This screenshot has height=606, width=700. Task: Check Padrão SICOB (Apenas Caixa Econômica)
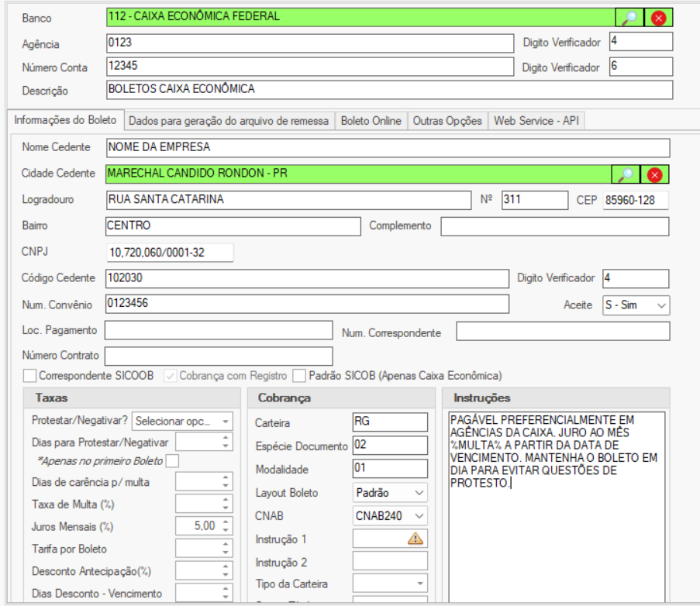tap(299, 376)
